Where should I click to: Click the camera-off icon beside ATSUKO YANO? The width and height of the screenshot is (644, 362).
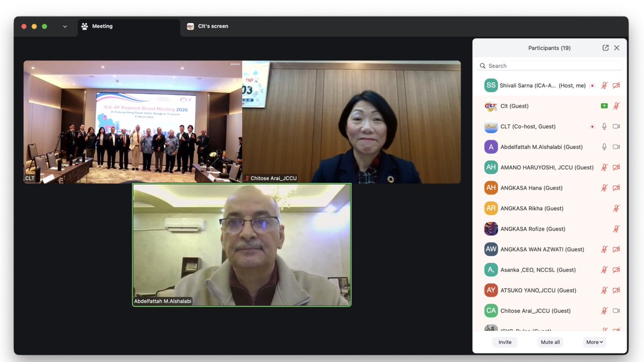616,290
